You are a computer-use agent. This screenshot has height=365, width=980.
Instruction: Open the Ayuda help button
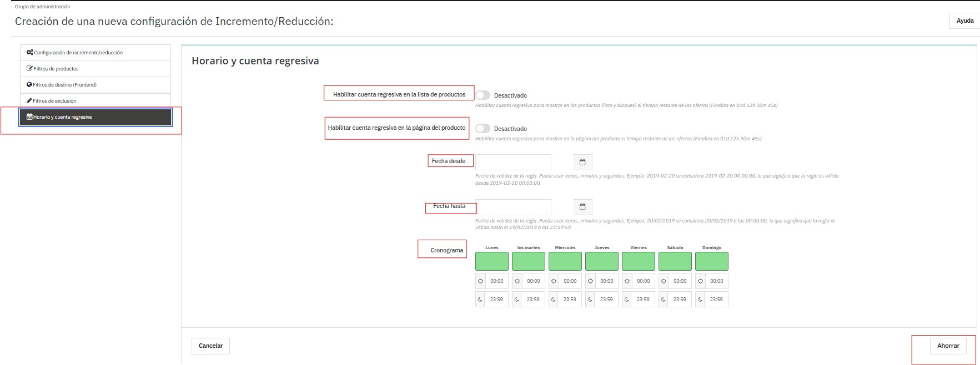click(x=964, y=21)
